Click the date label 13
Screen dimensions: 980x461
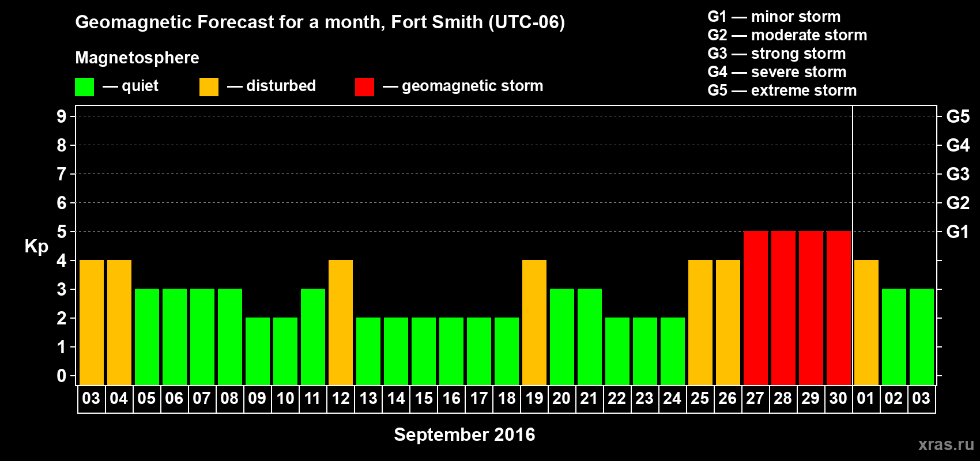point(368,399)
